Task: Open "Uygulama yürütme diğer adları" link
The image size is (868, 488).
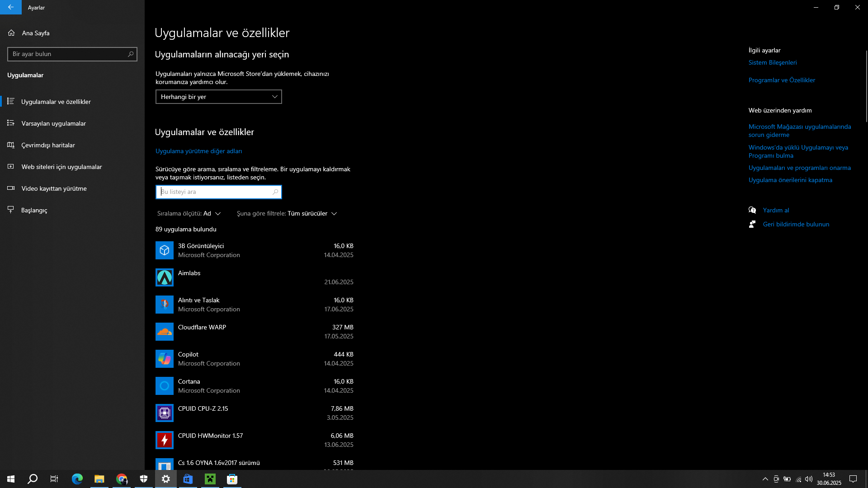Action: point(198,151)
